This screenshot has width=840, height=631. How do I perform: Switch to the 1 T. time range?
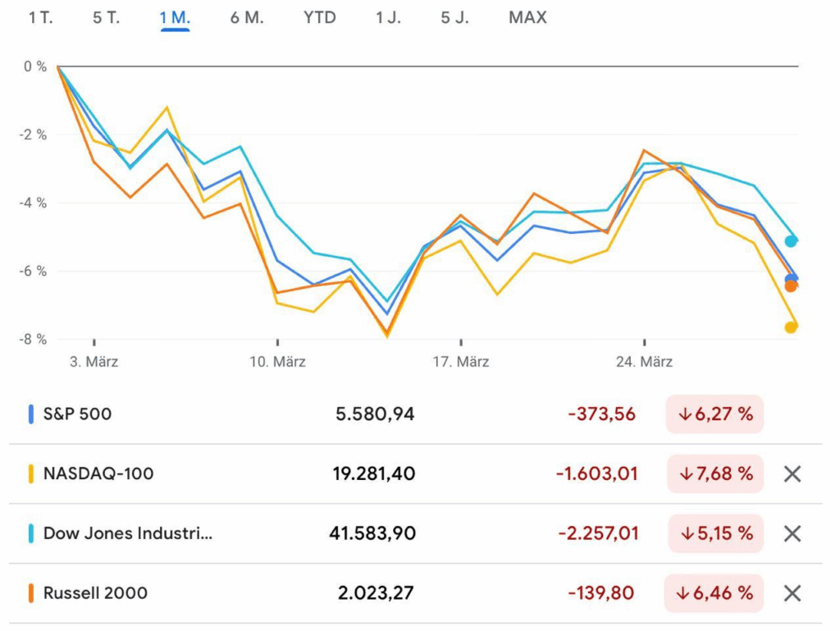click(41, 18)
